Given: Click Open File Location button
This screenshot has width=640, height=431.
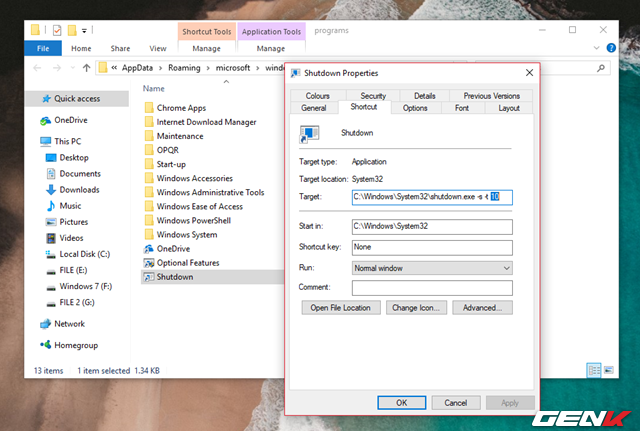Looking at the screenshot, I should 341,308.
